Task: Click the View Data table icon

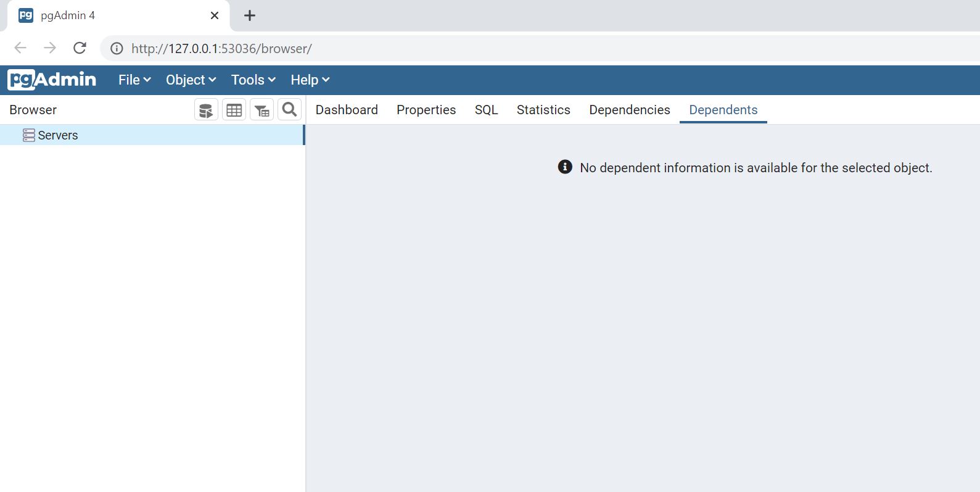Action: pyautogui.click(x=234, y=110)
